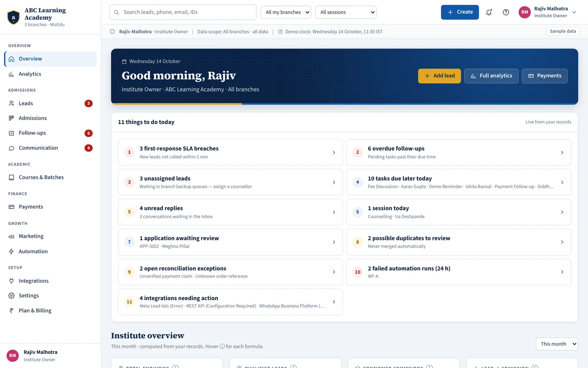Click the Add lead button
This screenshot has width=588, height=368.
440,76
